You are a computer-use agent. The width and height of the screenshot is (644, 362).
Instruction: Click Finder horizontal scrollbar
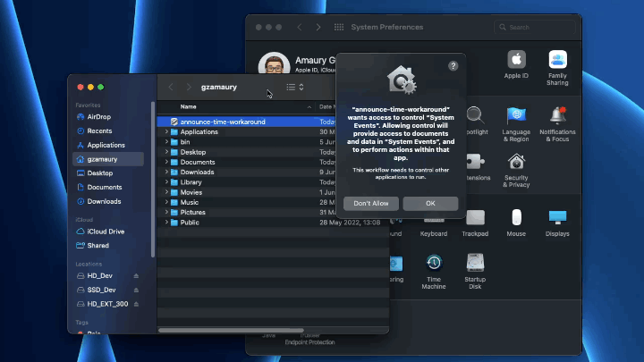[x=232, y=330]
